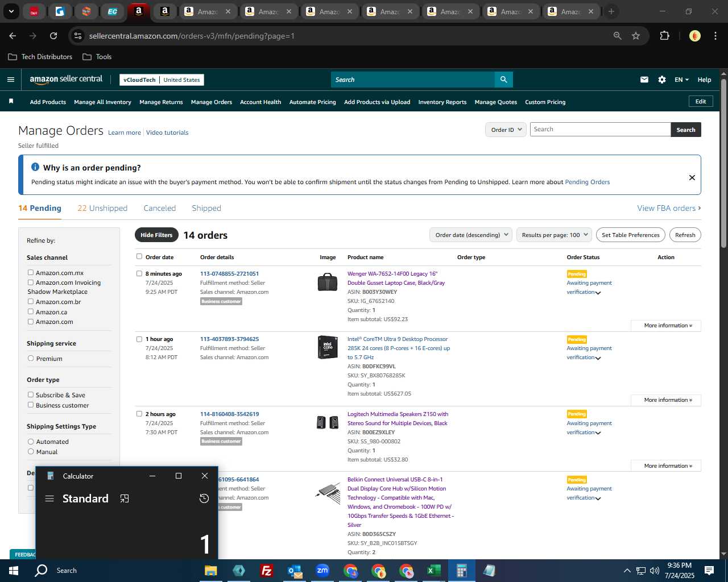Click the Amazon Seller Central logo
728x582 pixels.
pos(66,80)
